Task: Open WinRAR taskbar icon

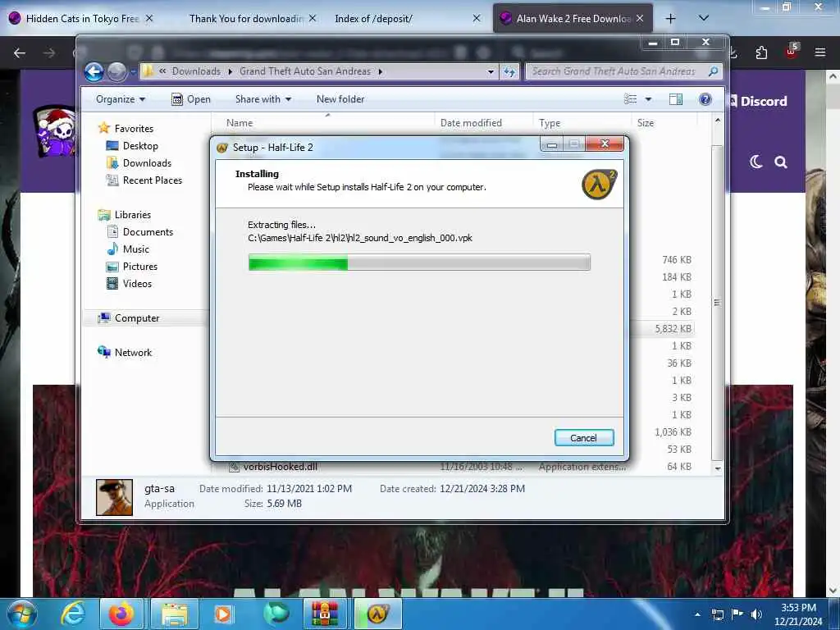Action: click(x=325, y=614)
